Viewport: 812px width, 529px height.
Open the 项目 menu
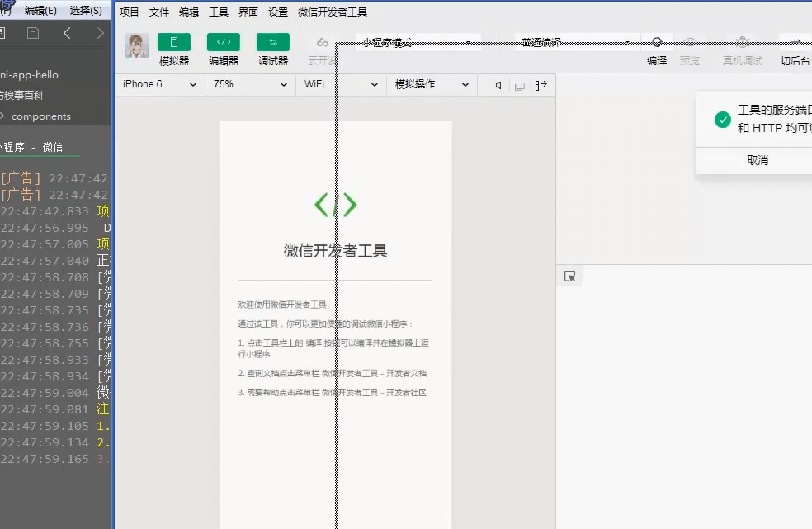tap(129, 12)
